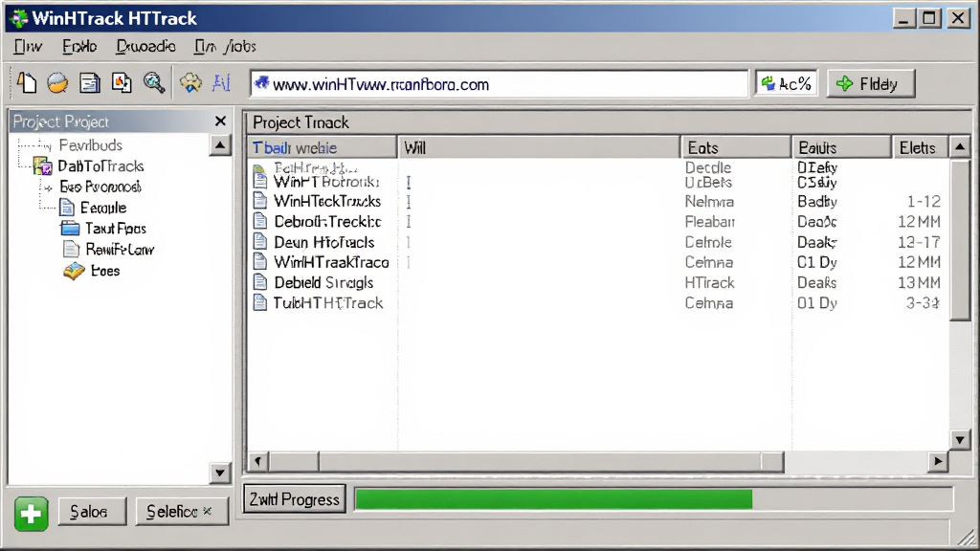
Task: Click the file icon of WinHTraakTraco row
Action: click(260, 262)
